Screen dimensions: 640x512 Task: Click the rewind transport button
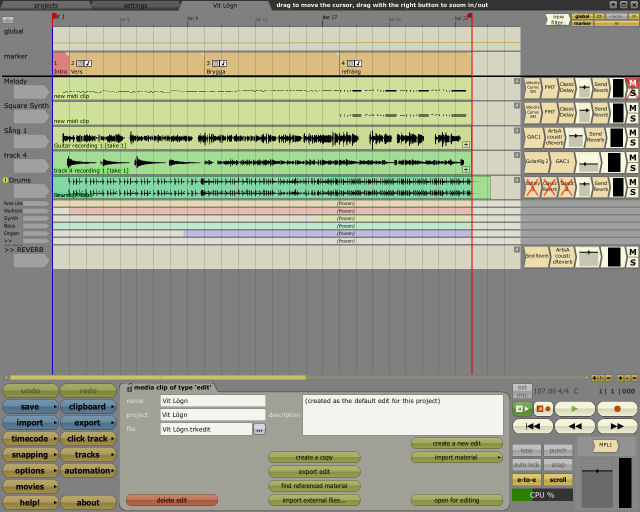575,426
